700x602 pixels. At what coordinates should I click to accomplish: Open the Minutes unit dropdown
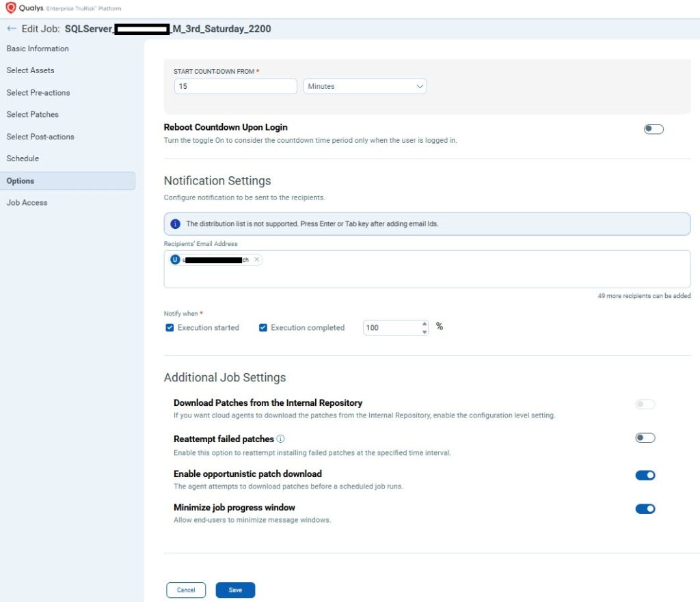coord(364,87)
